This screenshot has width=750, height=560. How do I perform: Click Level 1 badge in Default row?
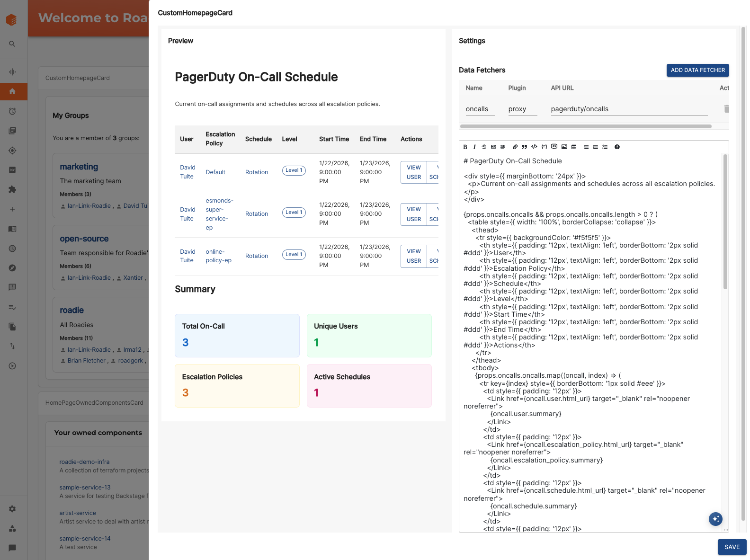click(294, 170)
